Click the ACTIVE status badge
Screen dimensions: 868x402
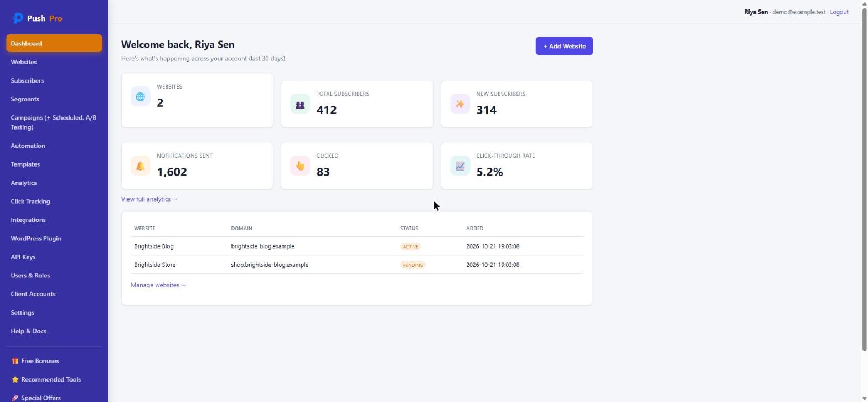411,246
